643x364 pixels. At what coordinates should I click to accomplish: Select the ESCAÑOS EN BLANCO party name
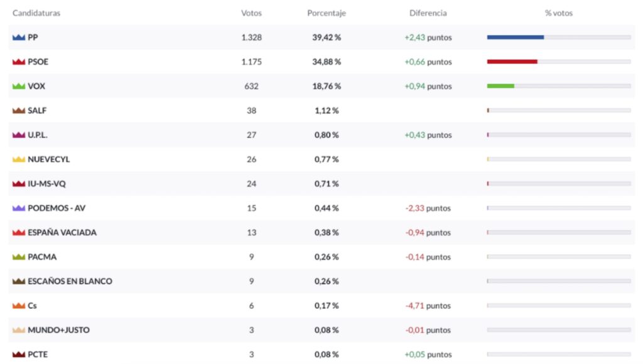click(70, 282)
